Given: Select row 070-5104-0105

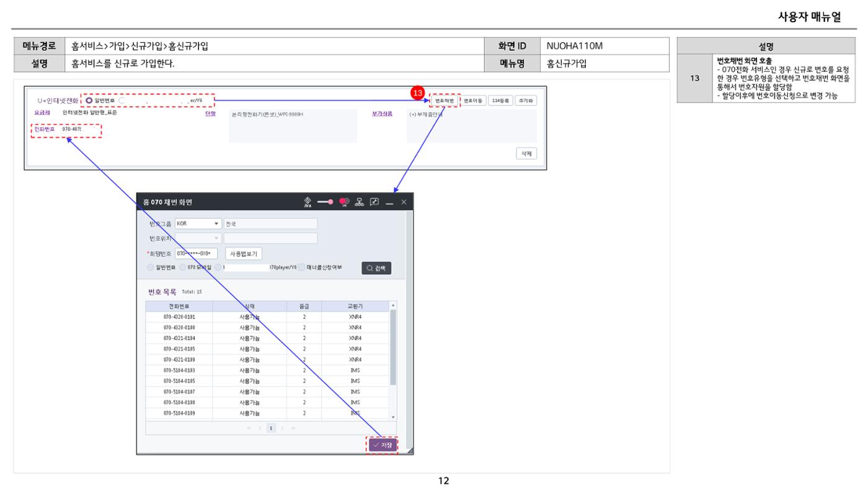Looking at the screenshot, I should click(267, 381).
